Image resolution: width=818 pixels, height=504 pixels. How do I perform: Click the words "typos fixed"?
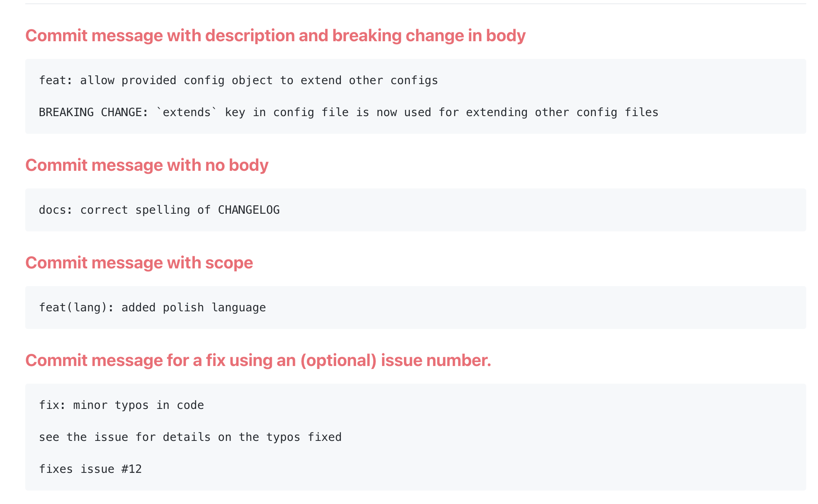[x=304, y=437]
